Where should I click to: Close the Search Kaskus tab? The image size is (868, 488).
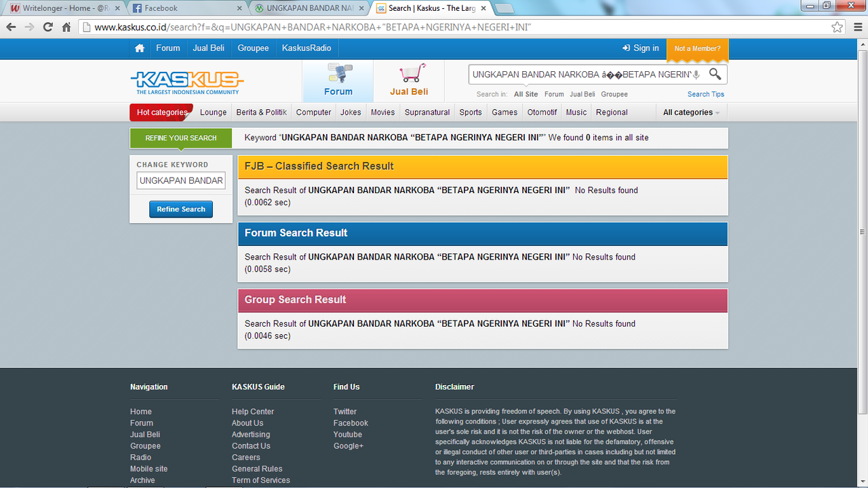coord(482,8)
